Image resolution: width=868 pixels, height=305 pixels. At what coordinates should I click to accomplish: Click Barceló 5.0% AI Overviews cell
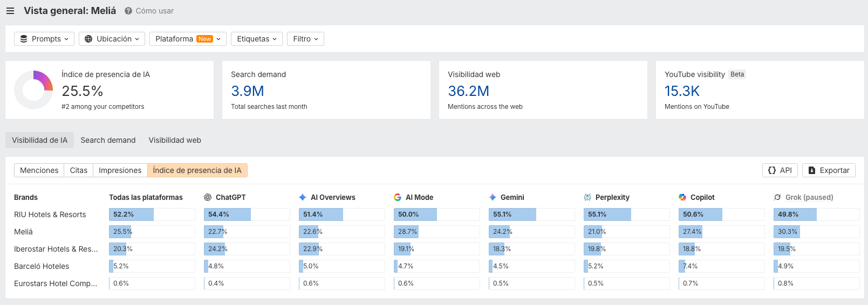342,266
